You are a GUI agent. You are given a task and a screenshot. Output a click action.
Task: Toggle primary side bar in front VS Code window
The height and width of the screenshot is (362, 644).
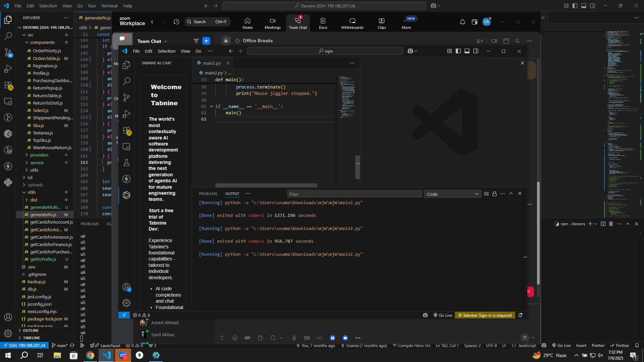click(458, 51)
